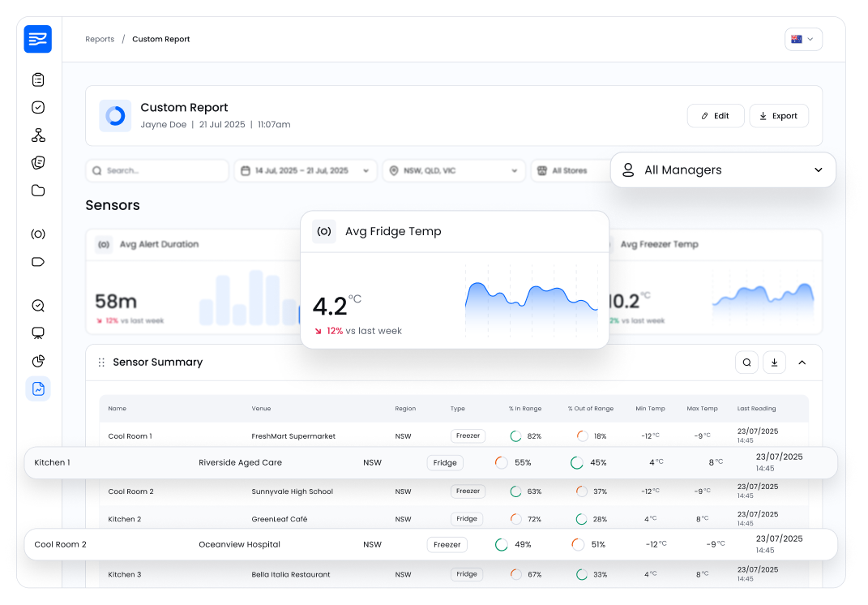Open the NSW, QLD, VIC region dropdown
This screenshot has height=605, width=868.
(453, 171)
